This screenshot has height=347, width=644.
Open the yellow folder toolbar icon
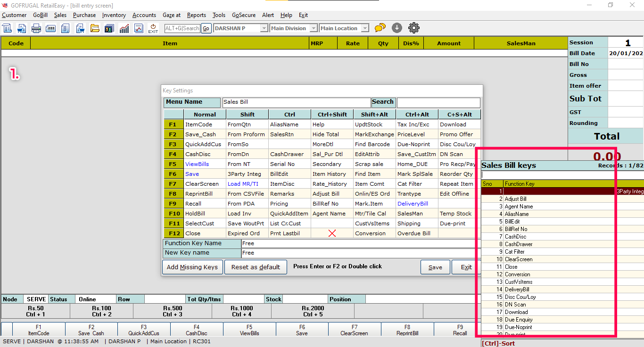[x=95, y=28]
